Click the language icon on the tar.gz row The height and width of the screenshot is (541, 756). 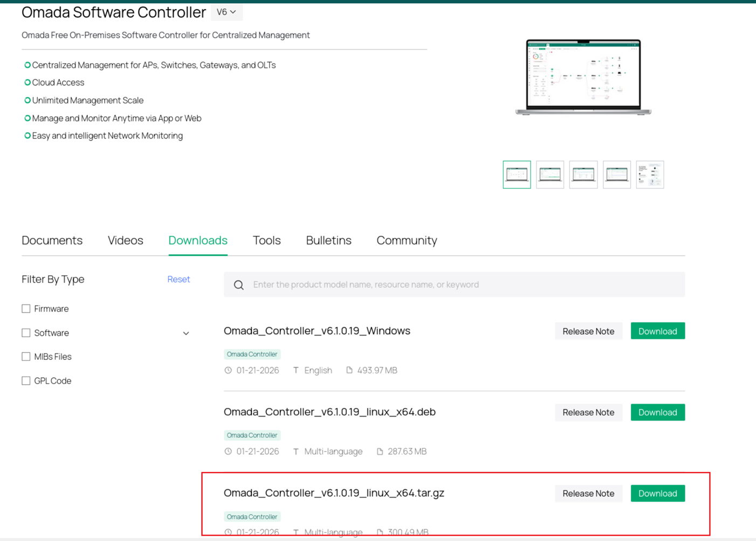click(x=296, y=532)
